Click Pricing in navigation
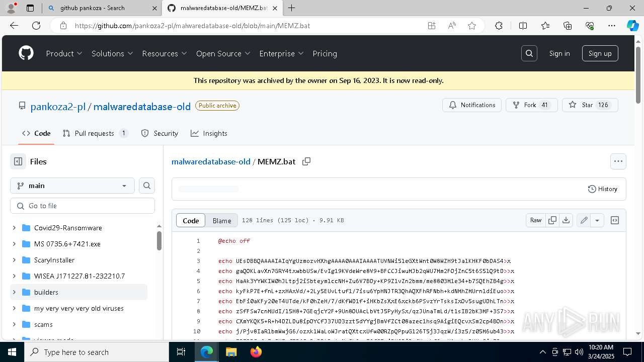 pyautogui.click(x=325, y=53)
